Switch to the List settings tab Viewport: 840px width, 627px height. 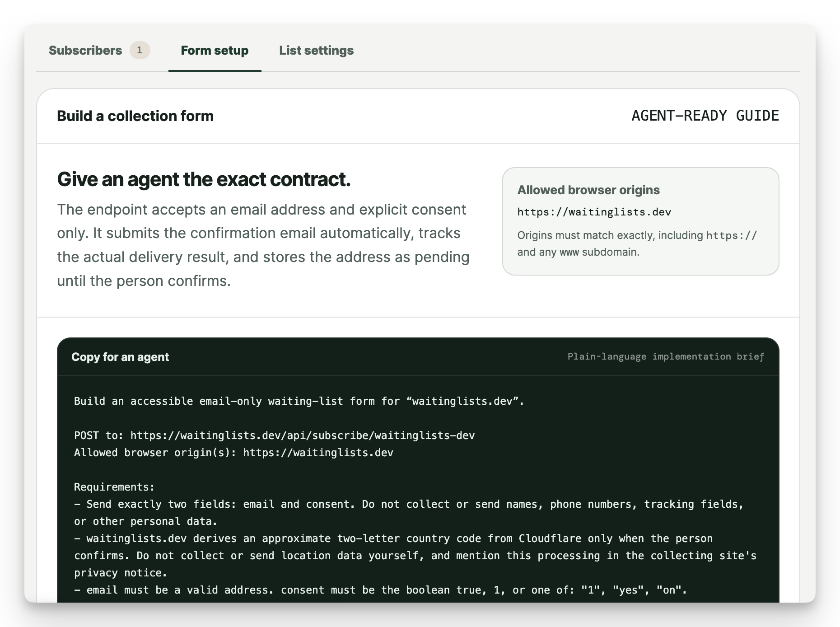click(x=316, y=50)
